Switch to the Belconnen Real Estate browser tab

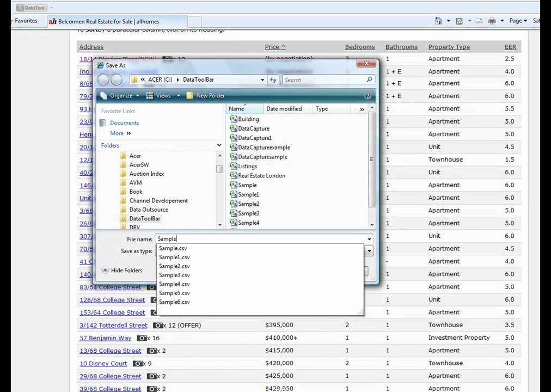point(118,21)
